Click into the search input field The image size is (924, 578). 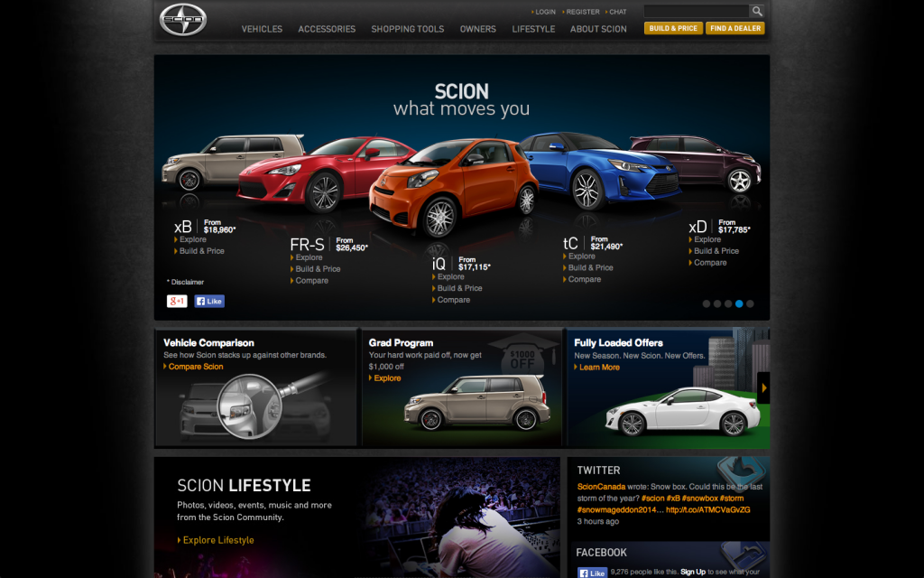click(x=696, y=11)
